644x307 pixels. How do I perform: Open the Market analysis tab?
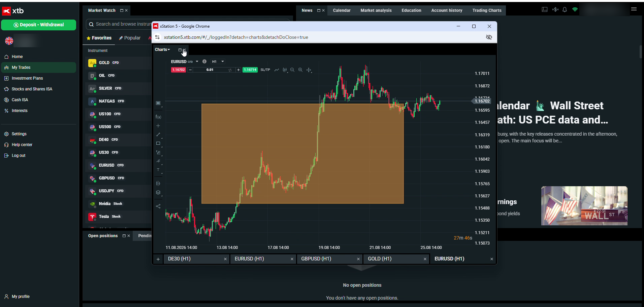tap(376, 10)
